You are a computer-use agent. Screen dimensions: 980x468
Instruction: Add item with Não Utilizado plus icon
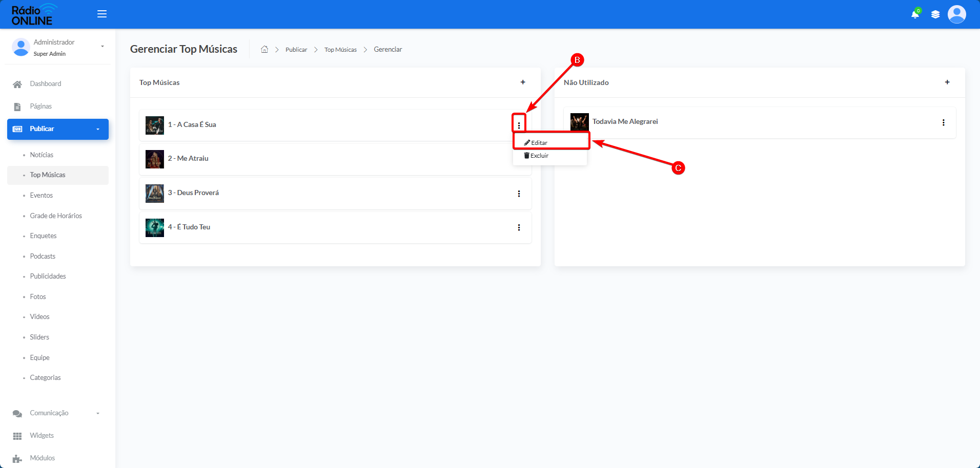click(x=947, y=82)
